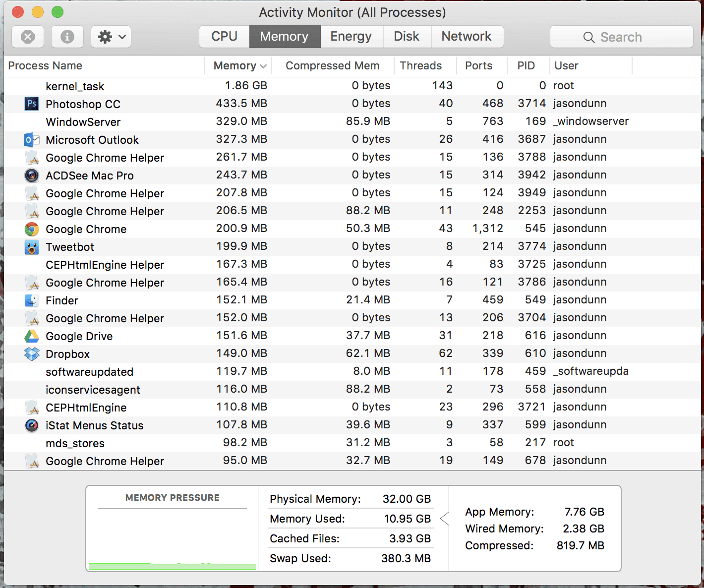
Task: Click the 1.86 GB memory value
Action: coord(246,85)
